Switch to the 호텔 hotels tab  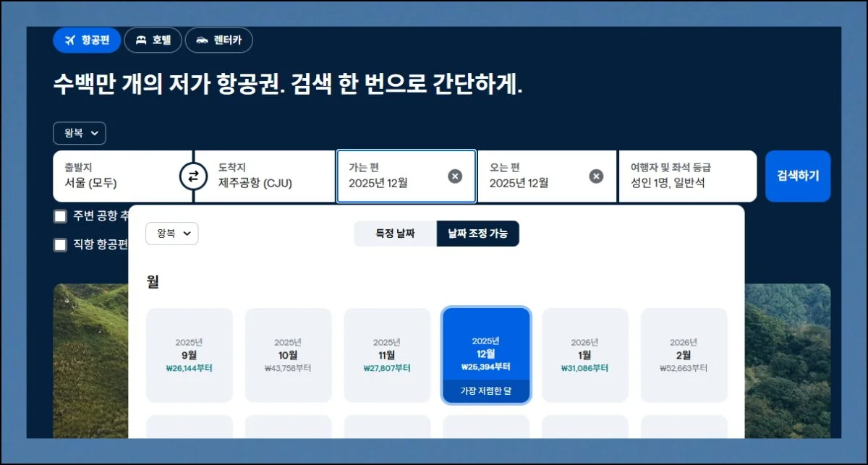153,40
